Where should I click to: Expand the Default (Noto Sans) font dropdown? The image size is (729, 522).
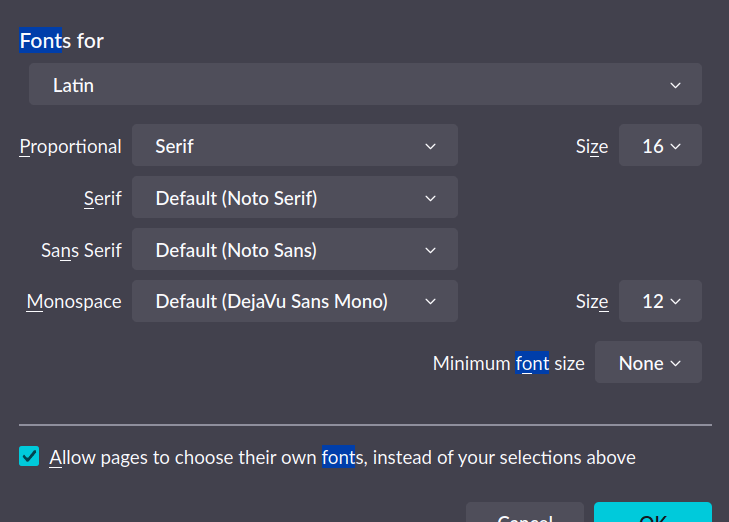(x=295, y=250)
